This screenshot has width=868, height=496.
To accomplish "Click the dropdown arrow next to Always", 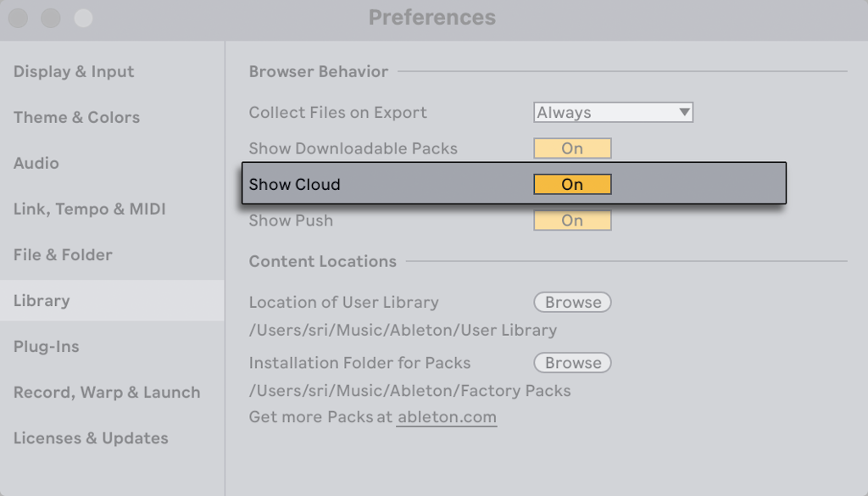I will coord(683,112).
